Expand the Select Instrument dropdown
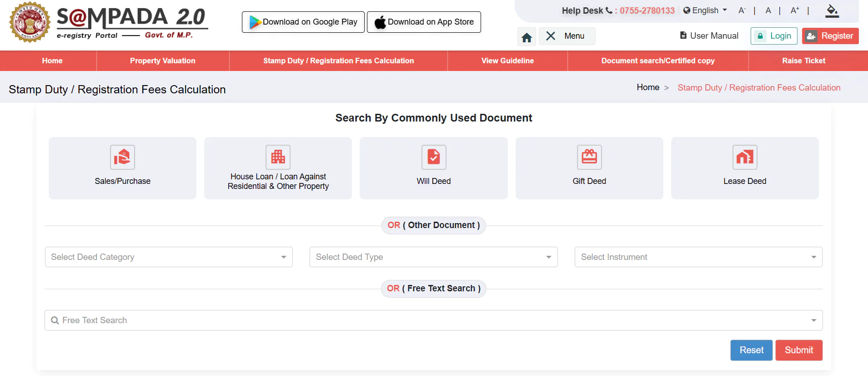The image size is (868, 376). pos(698,257)
